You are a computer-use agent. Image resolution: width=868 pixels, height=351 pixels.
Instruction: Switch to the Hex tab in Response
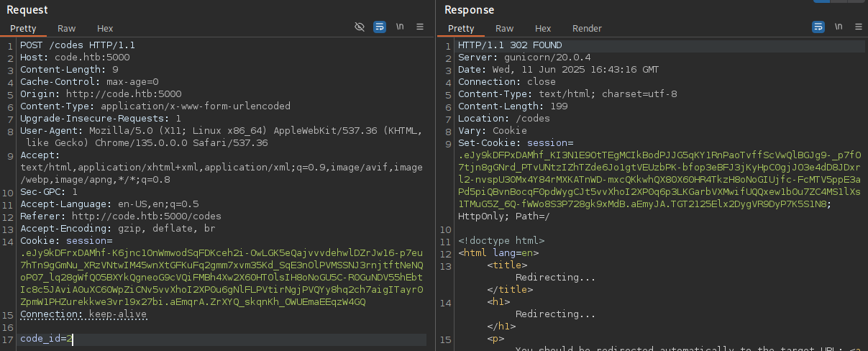click(544, 29)
